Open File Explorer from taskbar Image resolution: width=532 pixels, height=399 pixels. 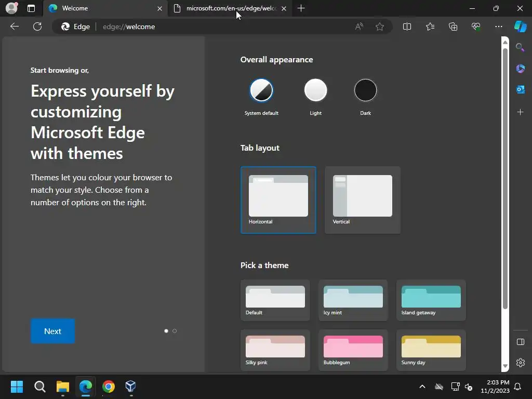[x=63, y=387]
